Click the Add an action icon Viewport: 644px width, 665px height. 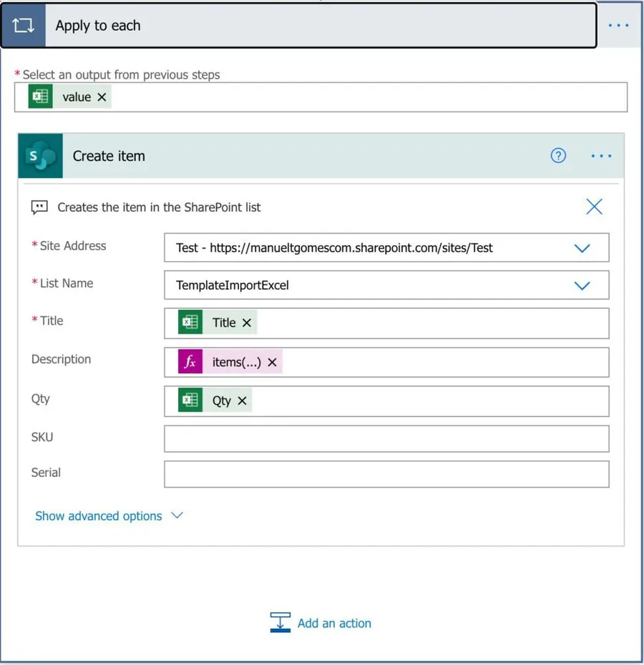pos(280,623)
